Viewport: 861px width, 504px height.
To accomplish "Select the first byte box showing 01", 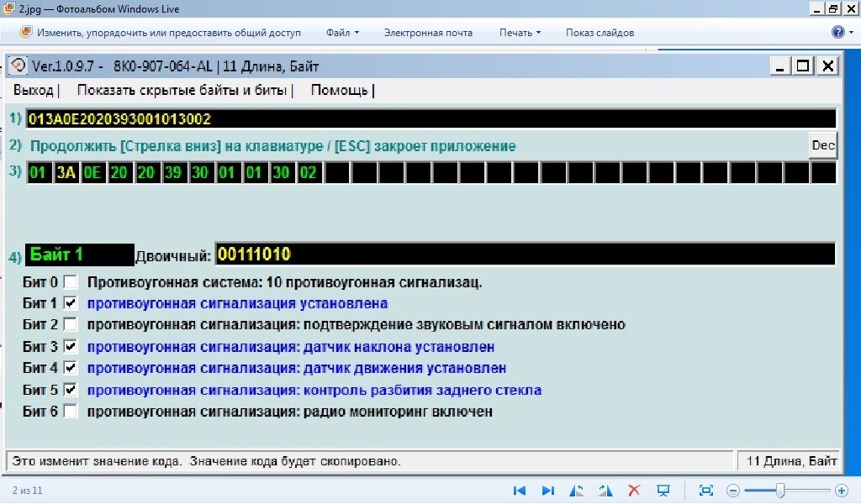I will click(x=39, y=172).
